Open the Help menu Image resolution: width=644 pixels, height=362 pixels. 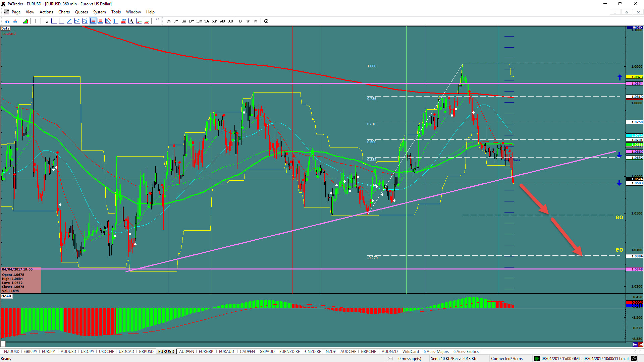pos(150,12)
